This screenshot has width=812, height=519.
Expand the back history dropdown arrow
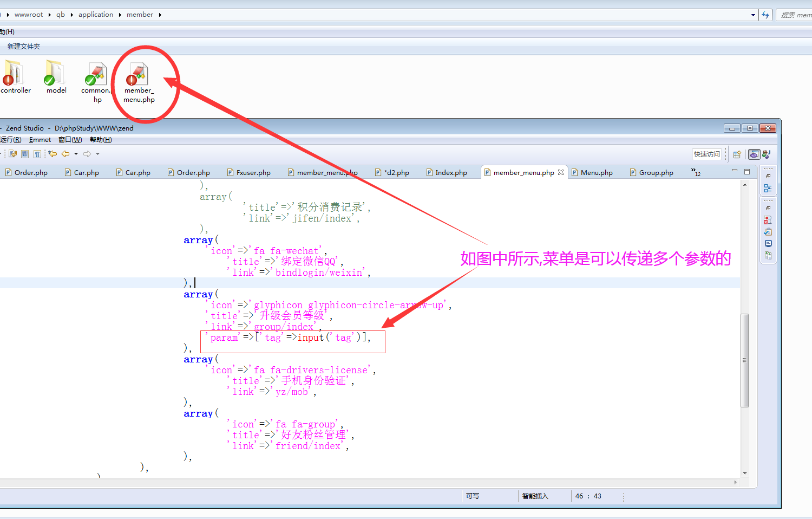(x=76, y=154)
